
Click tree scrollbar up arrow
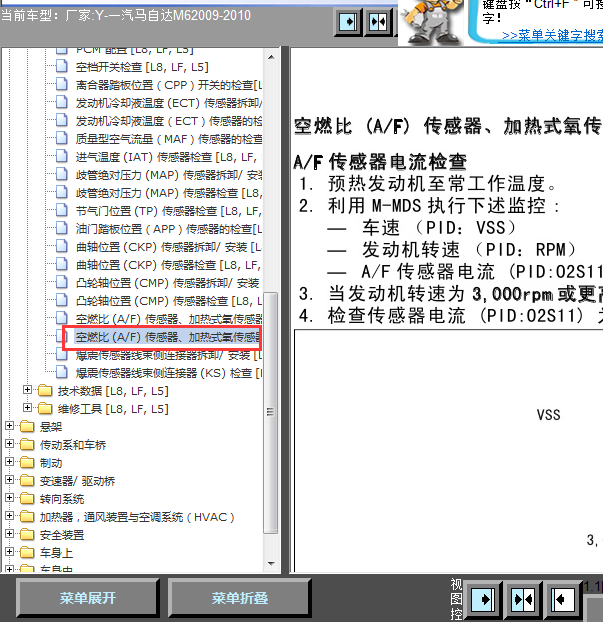tap(271, 57)
